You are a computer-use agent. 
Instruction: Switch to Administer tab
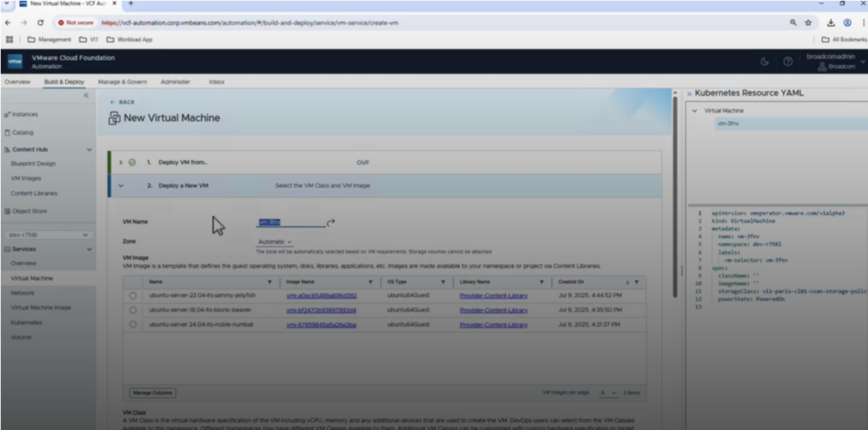[x=175, y=82]
